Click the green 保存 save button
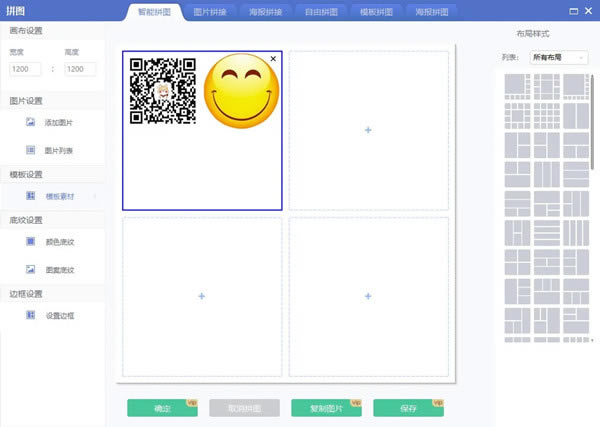Screen dimensions: 600x427 click(408, 408)
